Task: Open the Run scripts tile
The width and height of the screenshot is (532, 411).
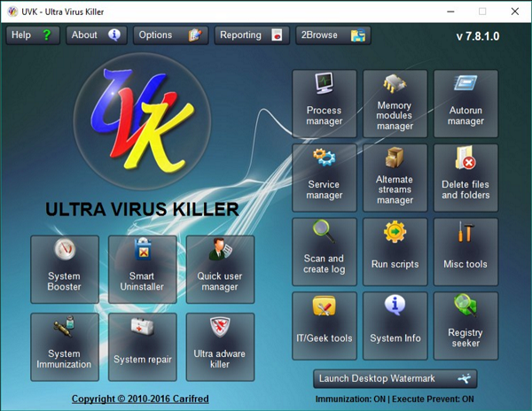Action: (395, 252)
